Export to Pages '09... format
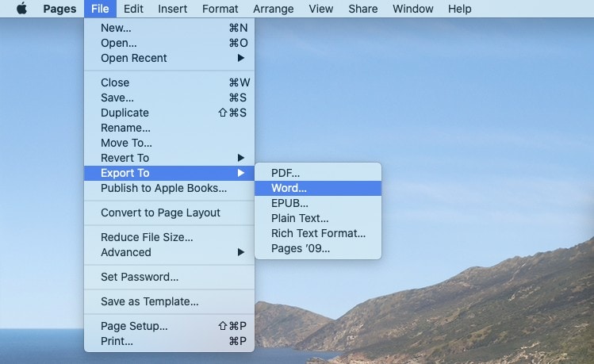This screenshot has width=594, height=364. point(301,248)
